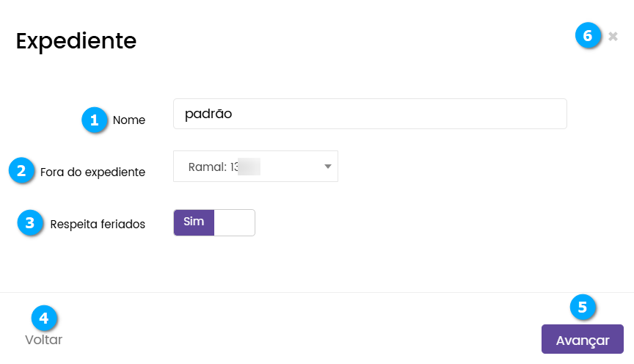
Task: Click the empty white half of the toggle
Action: pyautogui.click(x=235, y=222)
